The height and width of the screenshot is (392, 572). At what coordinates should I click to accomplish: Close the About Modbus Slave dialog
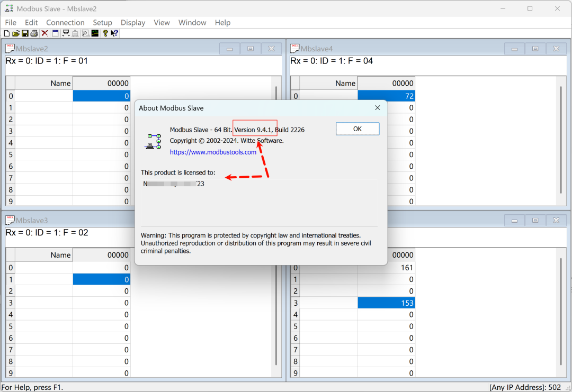click(378, 108)
